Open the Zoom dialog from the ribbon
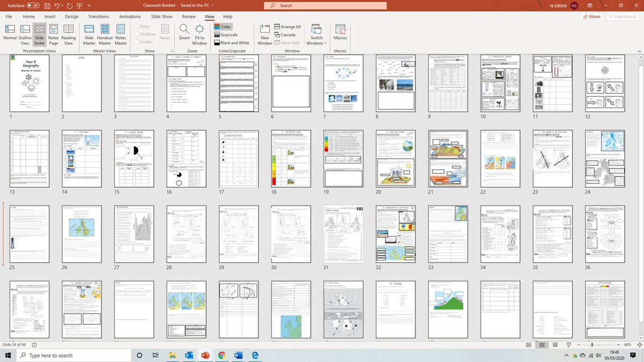The height and width of the screenshot is (362, 644). 185,32
